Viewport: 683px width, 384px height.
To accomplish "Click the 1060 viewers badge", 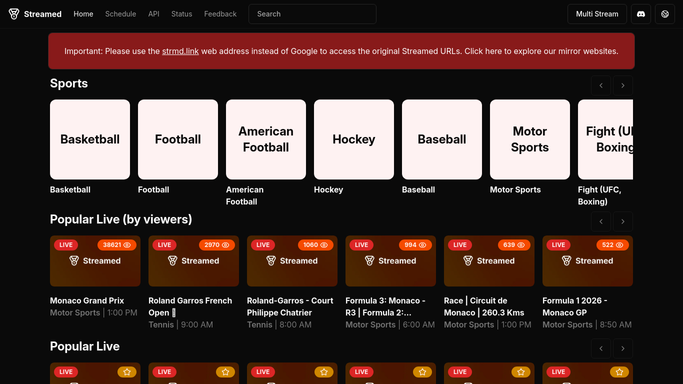I will (x=315, y=245).
